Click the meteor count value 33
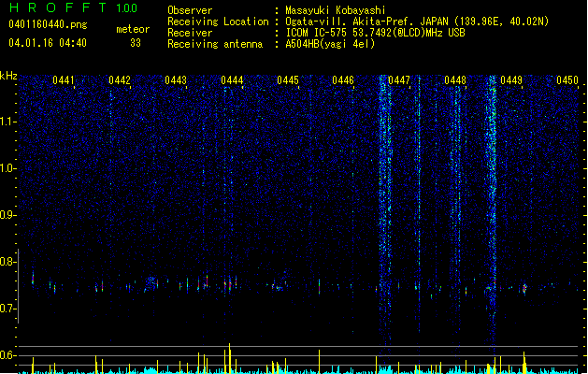This screenshot has width=588, height=374. [x=136, y=43]
